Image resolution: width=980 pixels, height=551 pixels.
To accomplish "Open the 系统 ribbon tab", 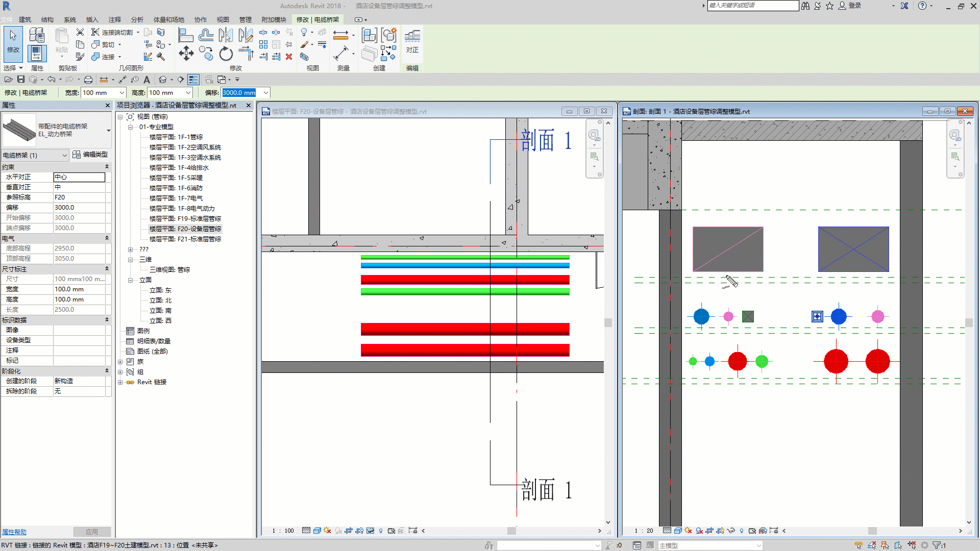I will pos(69,19).
